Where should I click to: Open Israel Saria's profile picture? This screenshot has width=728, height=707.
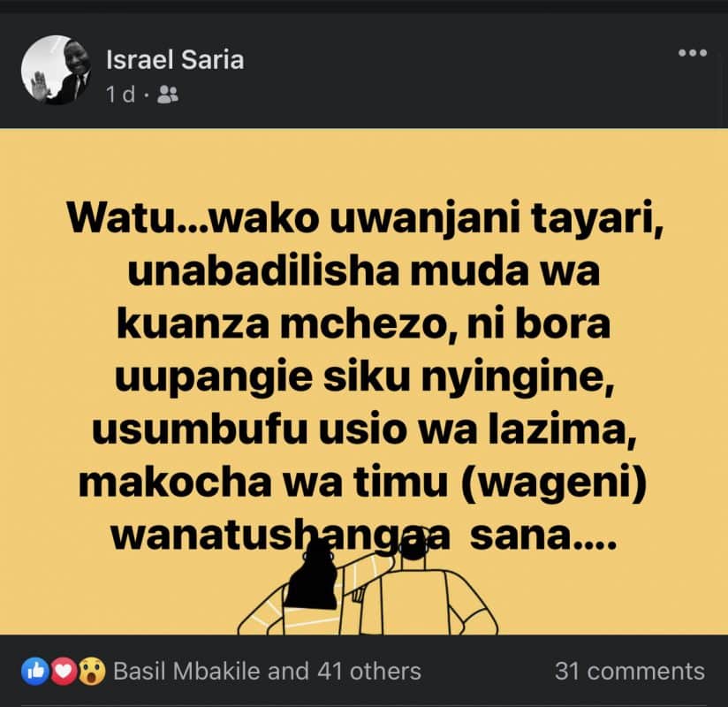57,70
